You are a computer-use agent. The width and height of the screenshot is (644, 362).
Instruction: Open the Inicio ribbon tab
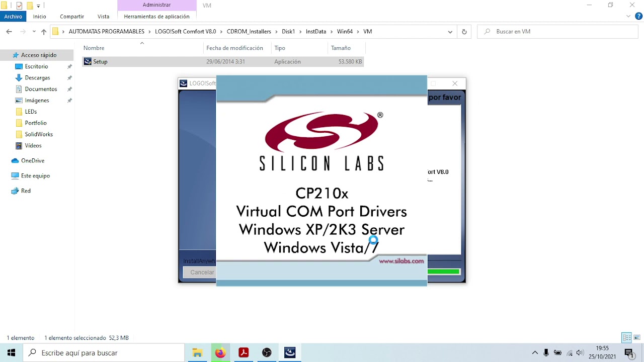pyautogui.click(x=40, y=17)
